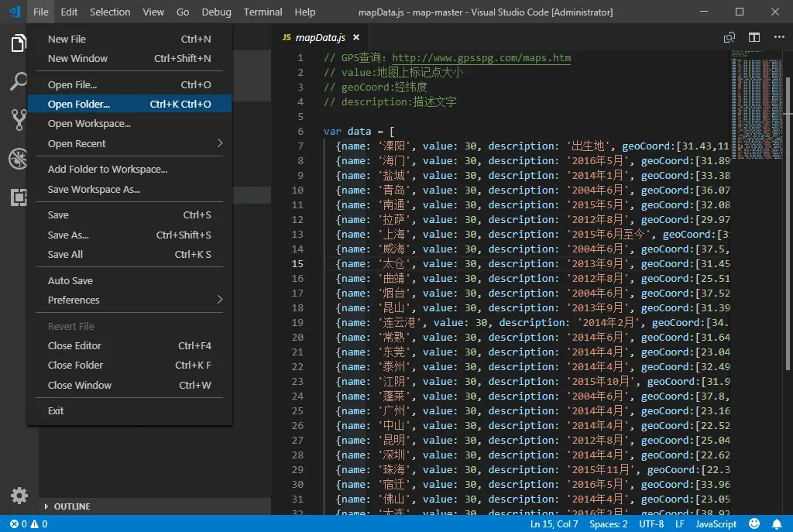793x532 pixels.
Task: Click the Manage gear icon
Action: click(x=19, y=496)
